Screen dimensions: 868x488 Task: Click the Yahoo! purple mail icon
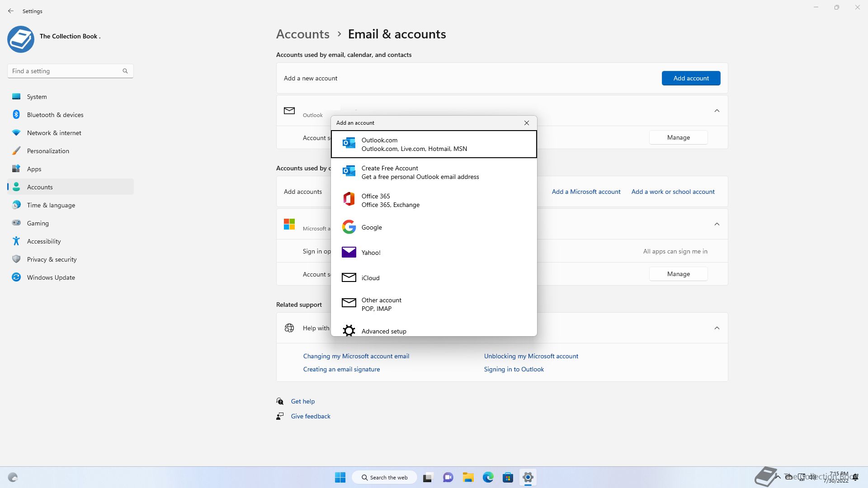pos(349,252)
